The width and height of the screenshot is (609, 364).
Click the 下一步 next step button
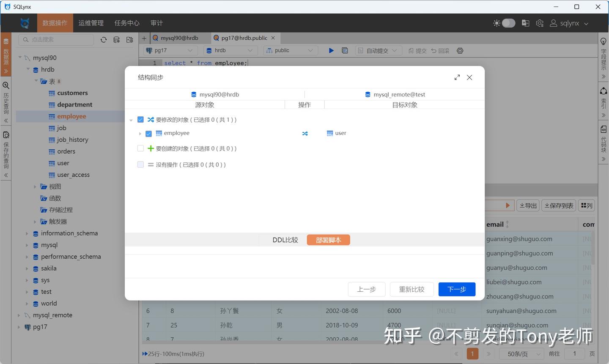coord(457,289)
